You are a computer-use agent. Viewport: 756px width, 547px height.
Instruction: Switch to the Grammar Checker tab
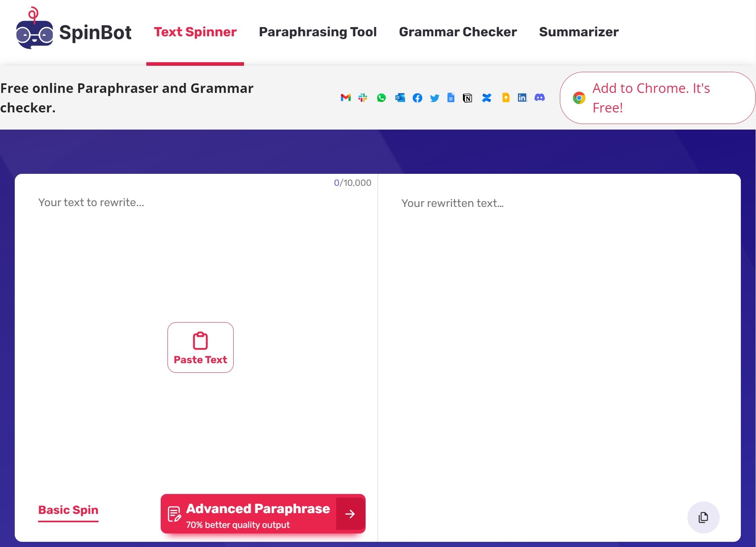(458, 32)
